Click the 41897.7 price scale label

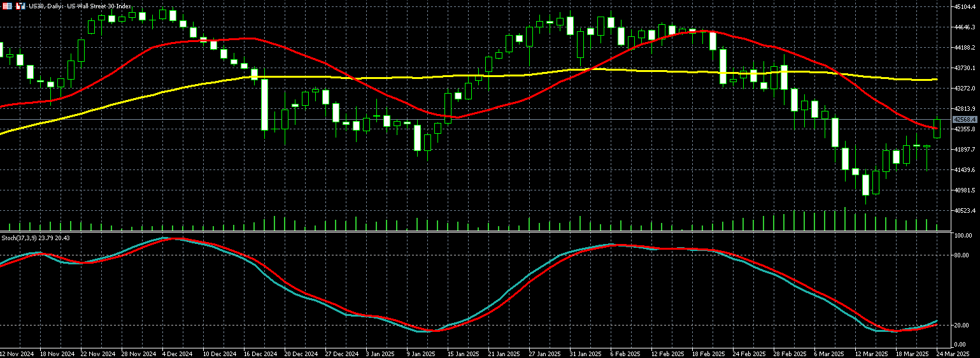tap(965, 150)
